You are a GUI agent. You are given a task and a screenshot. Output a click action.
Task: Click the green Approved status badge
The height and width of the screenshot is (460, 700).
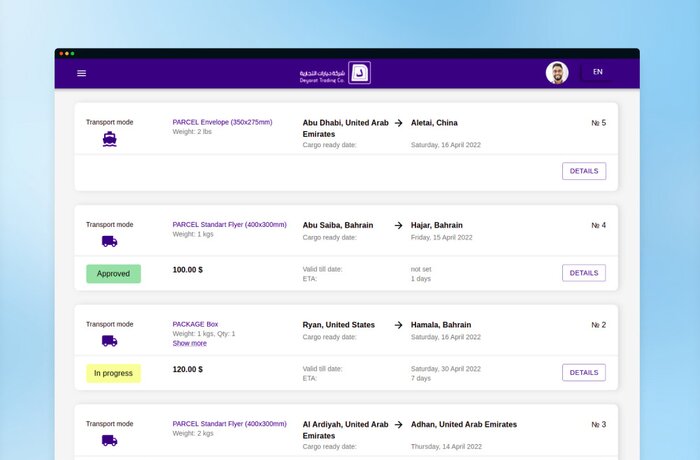pyautogui.click(x=113, y=273)
